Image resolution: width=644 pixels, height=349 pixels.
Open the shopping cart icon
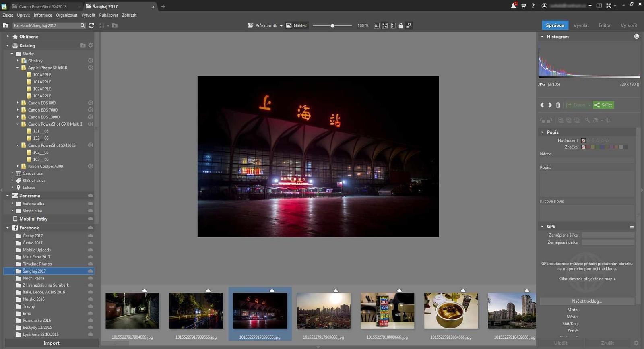[x=523, y=6]
